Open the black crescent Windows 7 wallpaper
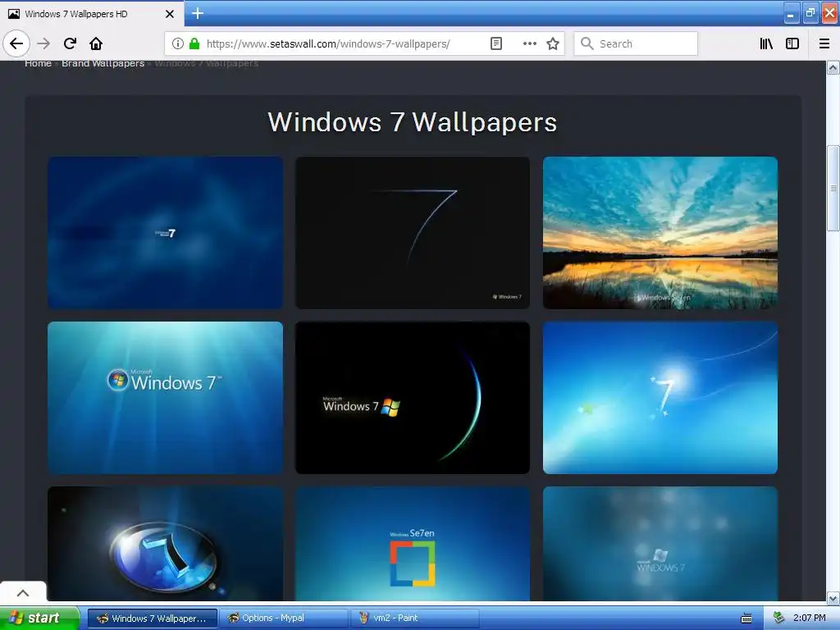The width and height of the screenshot is (840, 630). [x=413, y=398]
